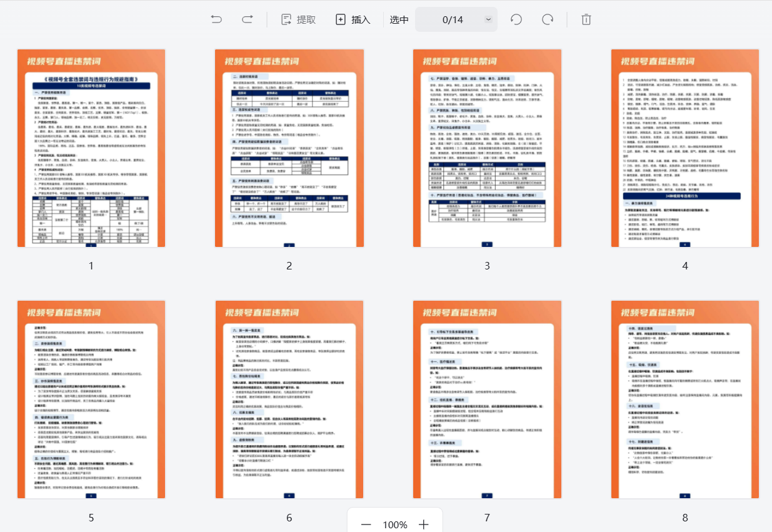Viewport: 772px width, 532px height.
Task: Click the 选中 selection label
Action: coord(399,19)
